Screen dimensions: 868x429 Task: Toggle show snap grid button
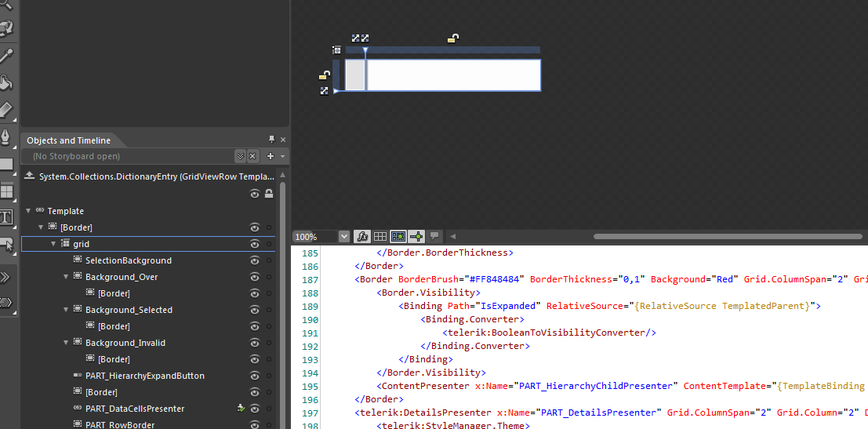coord(380,236)
